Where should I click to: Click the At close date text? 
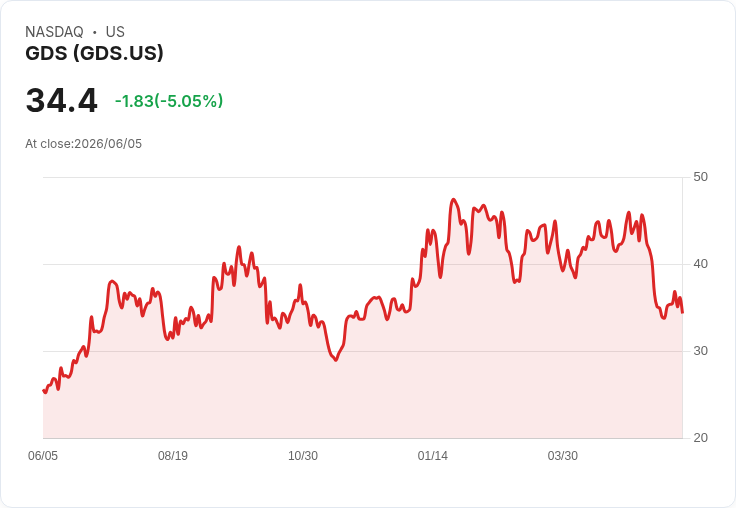[x=84, y=144]
